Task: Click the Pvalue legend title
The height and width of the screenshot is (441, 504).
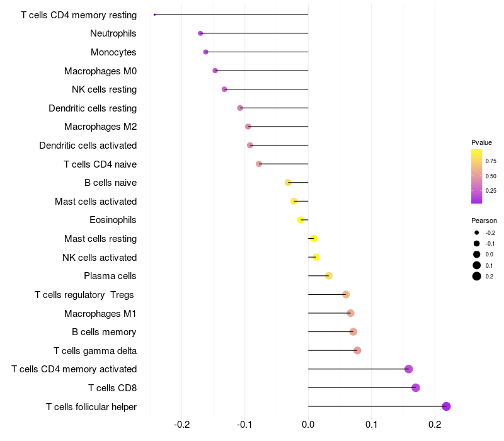Action: click(481, 142)
